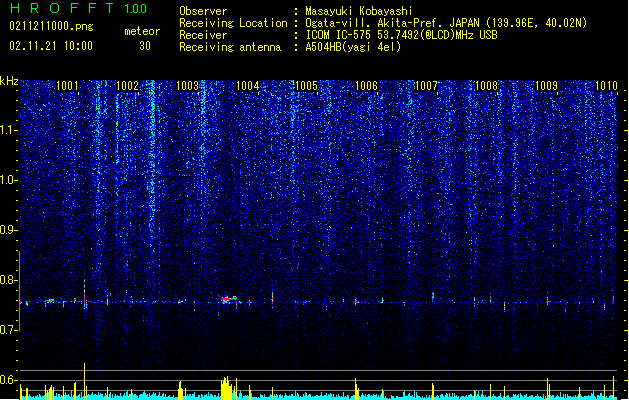629x400 pixels.
Task: Click the 1.0 kHz axis label
Action: (x=8, y=180)
